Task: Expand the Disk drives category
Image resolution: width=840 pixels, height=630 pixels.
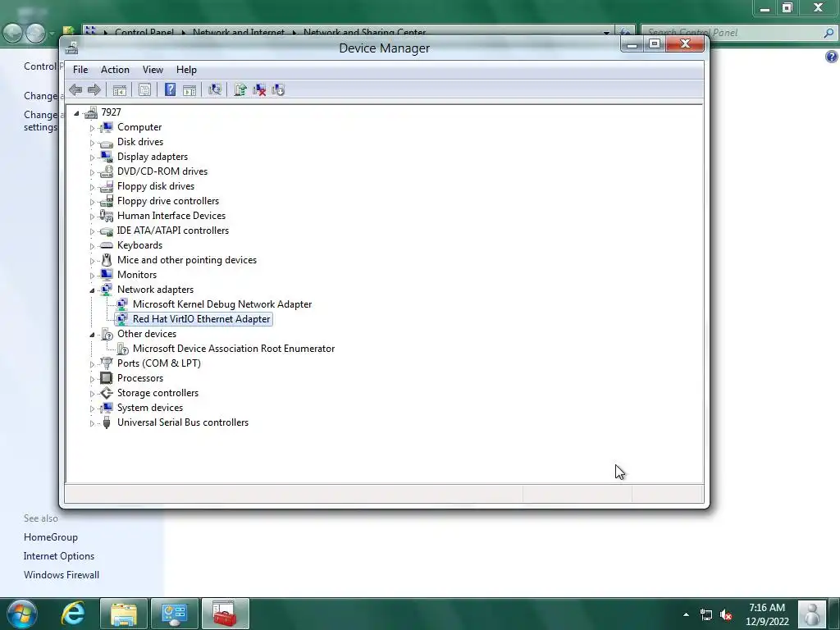Action: coord(92,143)
